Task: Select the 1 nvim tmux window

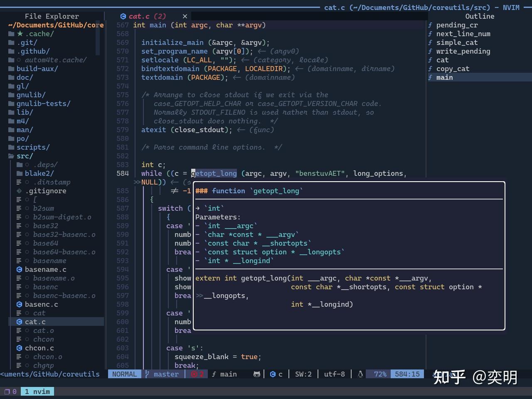Action: [x=37, y=392]
